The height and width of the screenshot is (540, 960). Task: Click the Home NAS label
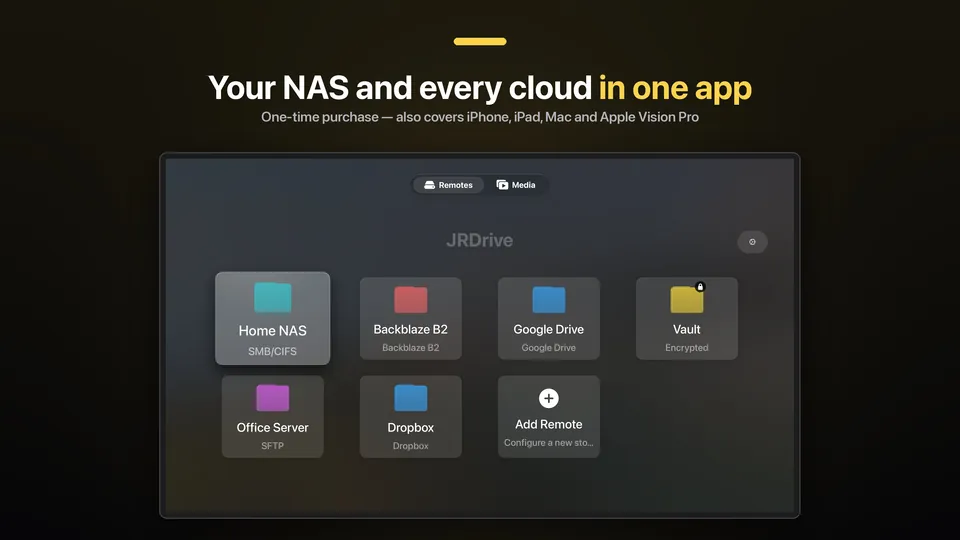pos(272,331)
